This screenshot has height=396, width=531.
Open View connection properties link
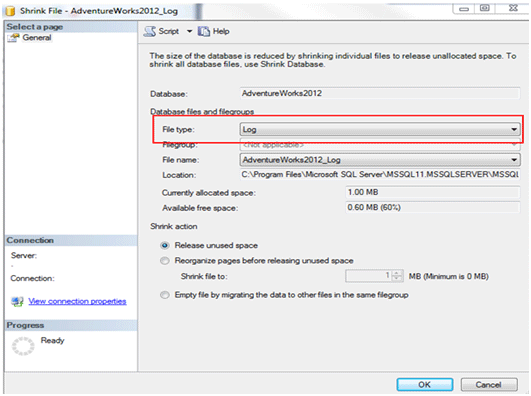tap(77, 301)
